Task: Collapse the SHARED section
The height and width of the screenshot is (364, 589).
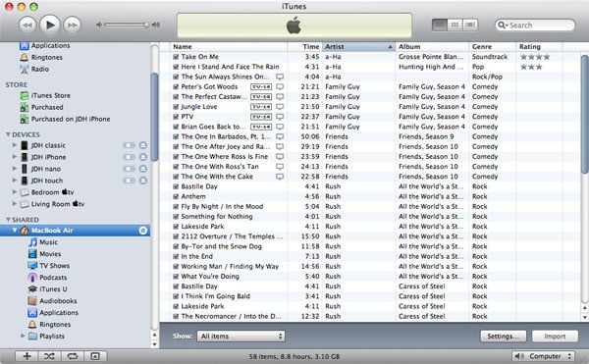Action: (x=8, y=220)
